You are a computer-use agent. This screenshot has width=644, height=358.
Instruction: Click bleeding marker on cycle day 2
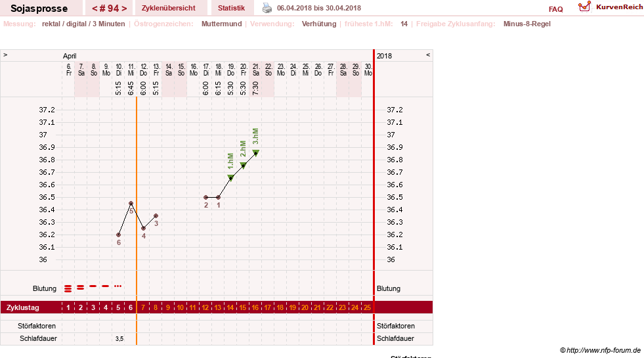tap(81, 287)
